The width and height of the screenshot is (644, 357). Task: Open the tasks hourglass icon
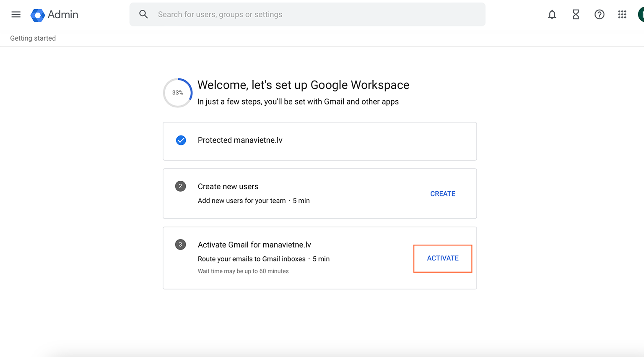click(576, 15)
